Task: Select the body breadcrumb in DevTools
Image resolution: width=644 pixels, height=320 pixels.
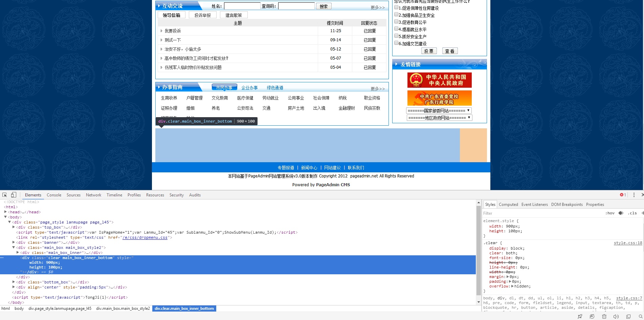Action: [x=19, y=308]
